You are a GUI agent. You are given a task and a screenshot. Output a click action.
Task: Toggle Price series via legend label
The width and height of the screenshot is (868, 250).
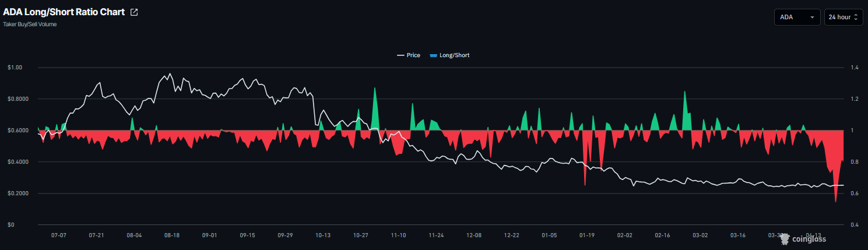[413, 55]
